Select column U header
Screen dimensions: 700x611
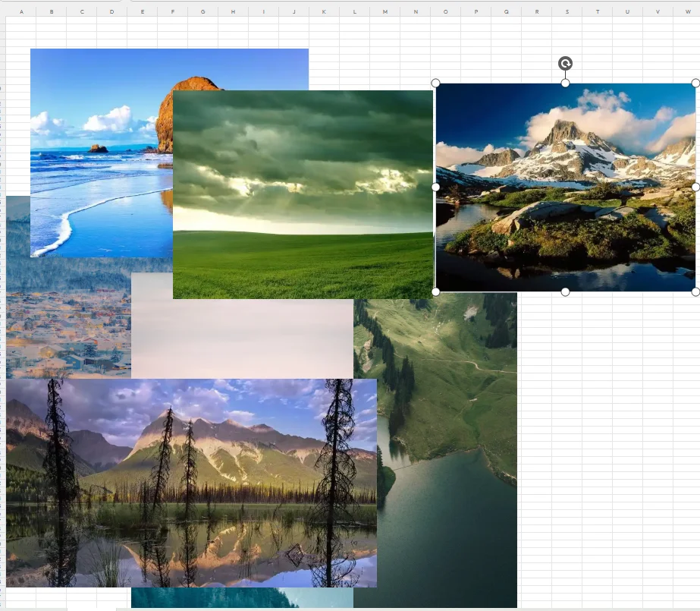(x=628, y=11)
